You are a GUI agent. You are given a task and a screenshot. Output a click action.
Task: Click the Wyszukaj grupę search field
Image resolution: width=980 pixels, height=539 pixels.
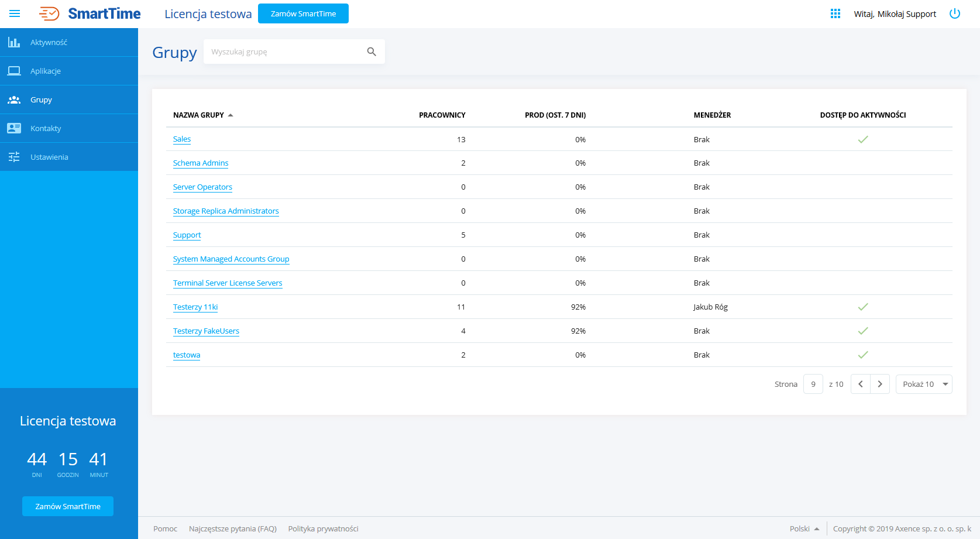tap(284, 52)
